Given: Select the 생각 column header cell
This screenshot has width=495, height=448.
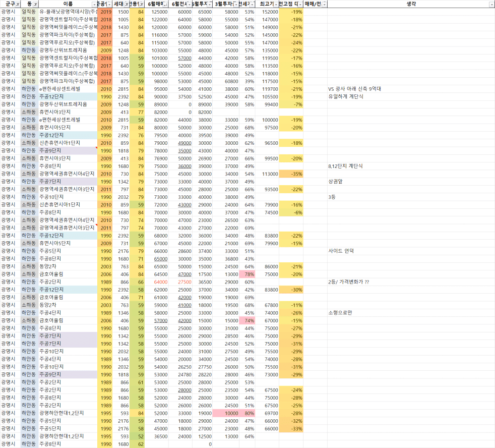Looking at the screenshot, I should pyautogui.click(x=411, y=4).
